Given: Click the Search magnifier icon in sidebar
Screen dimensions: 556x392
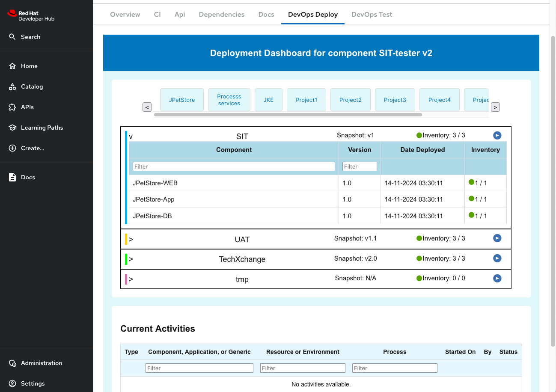Looking at the screenshot, I should 12,37.
